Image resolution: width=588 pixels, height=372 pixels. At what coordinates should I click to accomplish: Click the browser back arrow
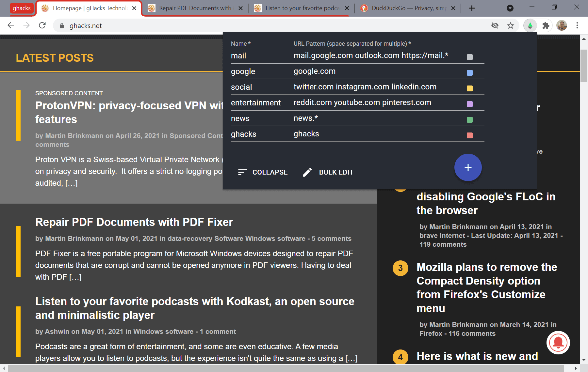point(11,25)
